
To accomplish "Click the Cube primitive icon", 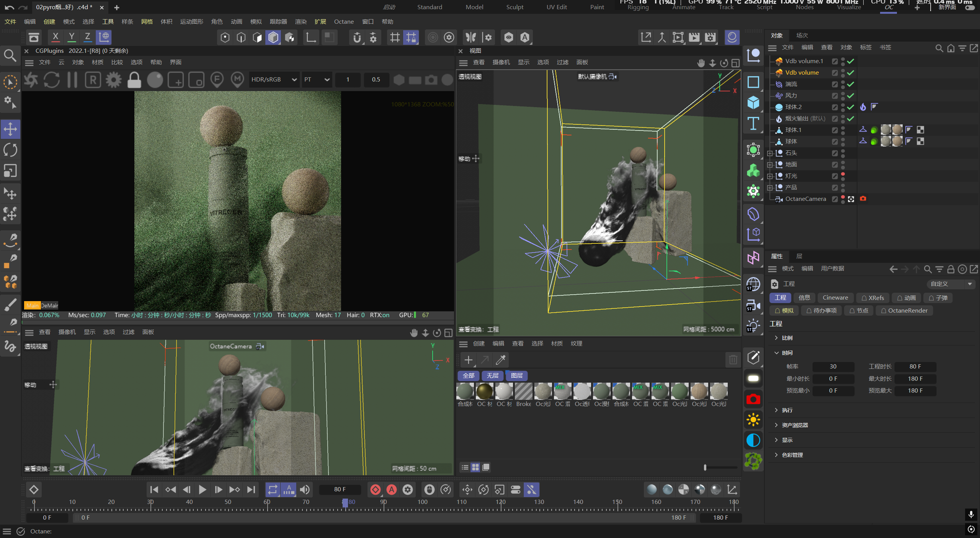I will point(753,103).
